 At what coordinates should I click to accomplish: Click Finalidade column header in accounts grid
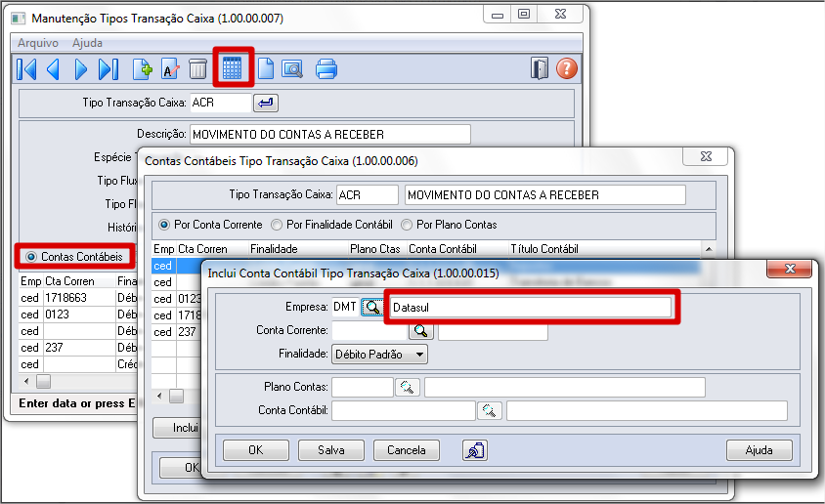point(274,249)
